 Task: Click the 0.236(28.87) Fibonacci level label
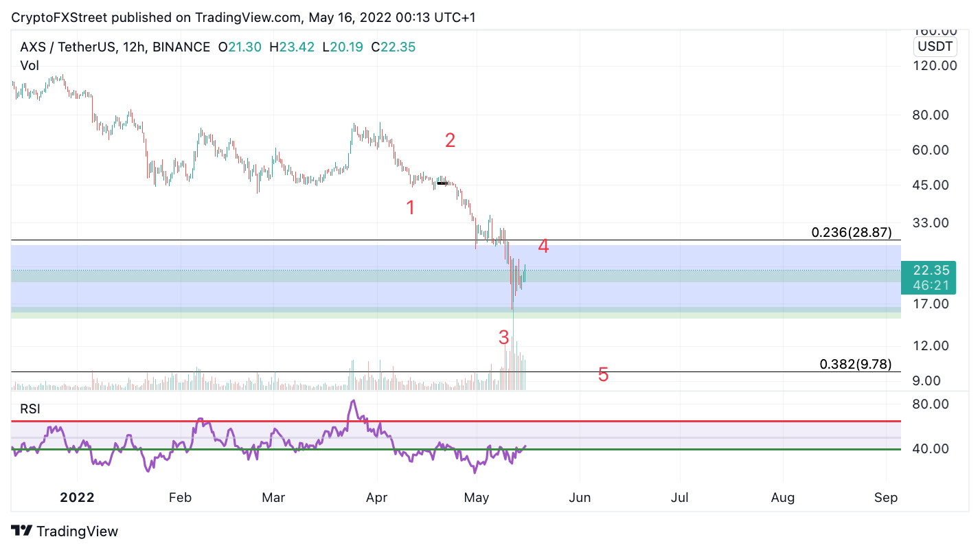[x=852, y=232]
